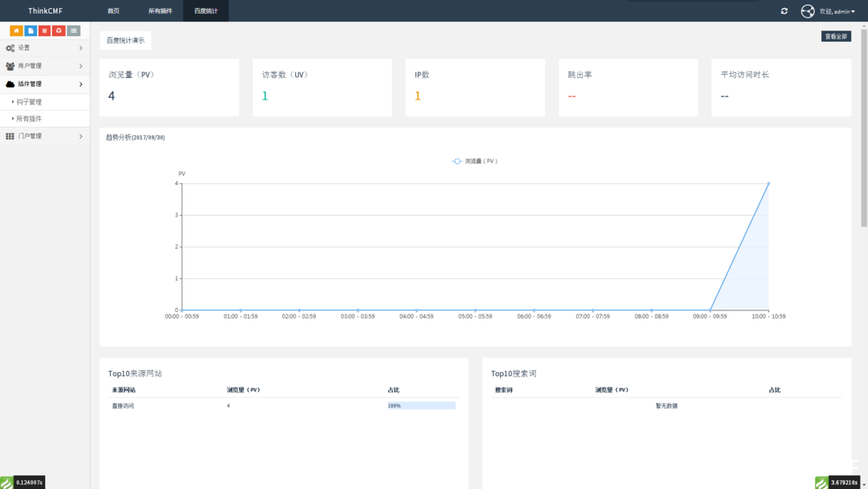Click the grid icon beside 门户管理
The image size is (868, 489).
click(10, 136)
